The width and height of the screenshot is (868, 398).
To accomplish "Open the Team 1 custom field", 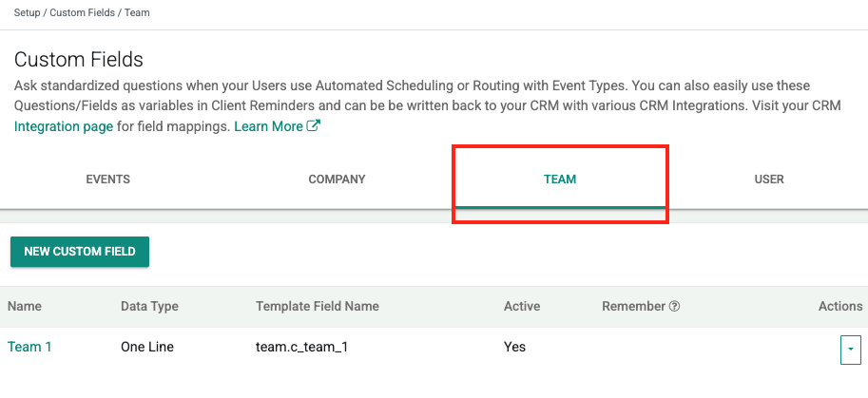I will coord(29,347).
